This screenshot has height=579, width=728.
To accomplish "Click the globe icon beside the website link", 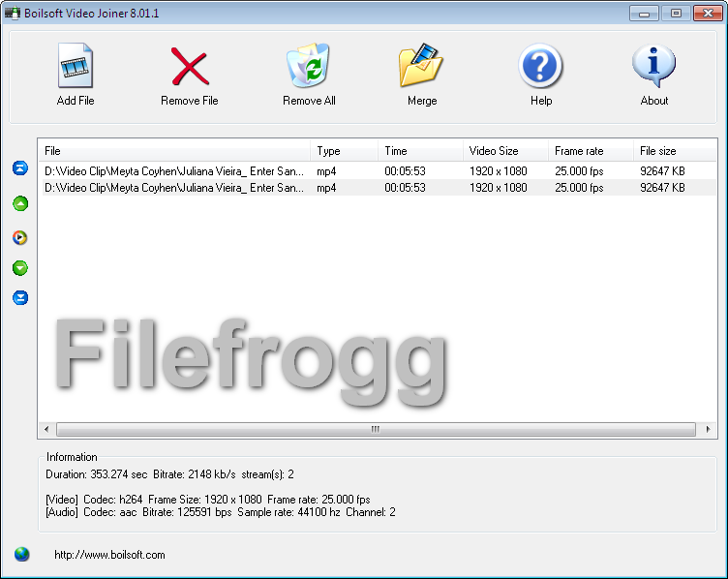I will pos(21,554).
